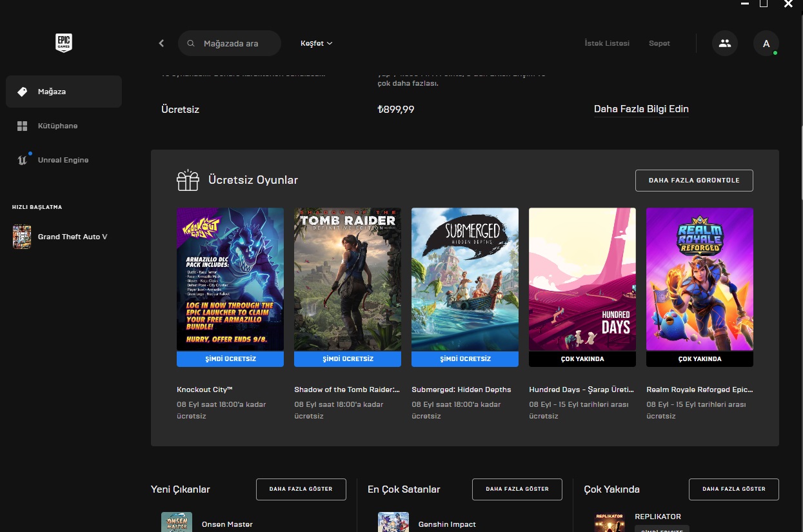Screen dimensions: 803x532
Task: Click the search magnifier icon
Action: [x=191, y=43]
